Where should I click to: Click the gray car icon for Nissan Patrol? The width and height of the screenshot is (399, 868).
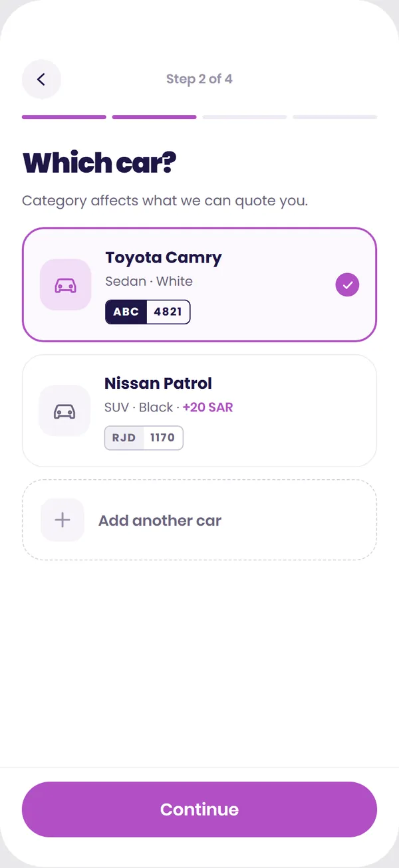[65, 411]
